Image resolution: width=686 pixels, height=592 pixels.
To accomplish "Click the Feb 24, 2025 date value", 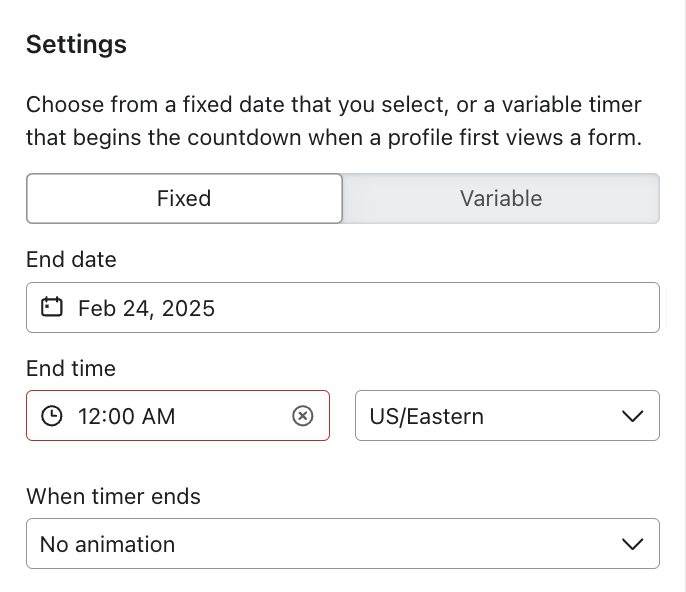I will pyautogui.click(x=146, y=308).
